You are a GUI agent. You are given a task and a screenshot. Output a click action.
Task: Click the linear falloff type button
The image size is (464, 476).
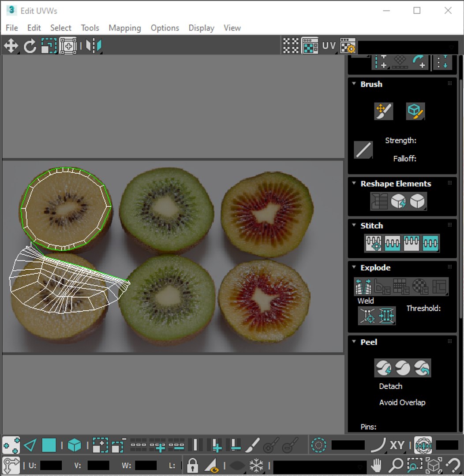tap(363, 150)
